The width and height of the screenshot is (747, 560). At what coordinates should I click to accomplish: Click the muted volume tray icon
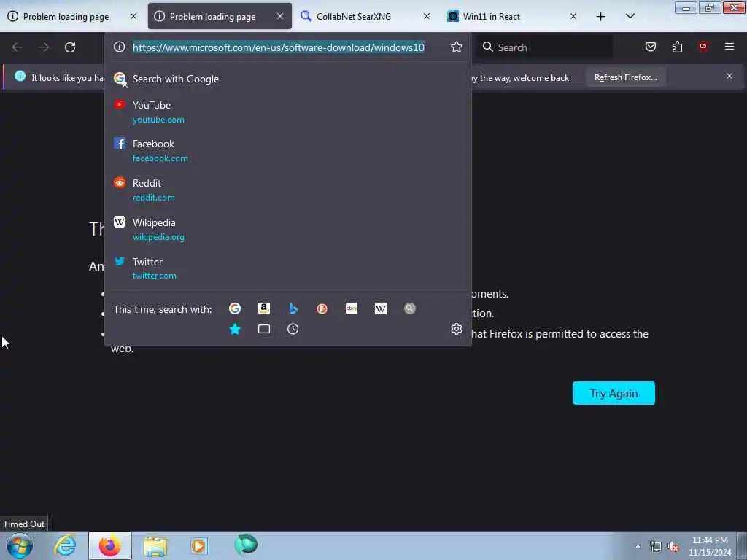click(x=673, y=547)
